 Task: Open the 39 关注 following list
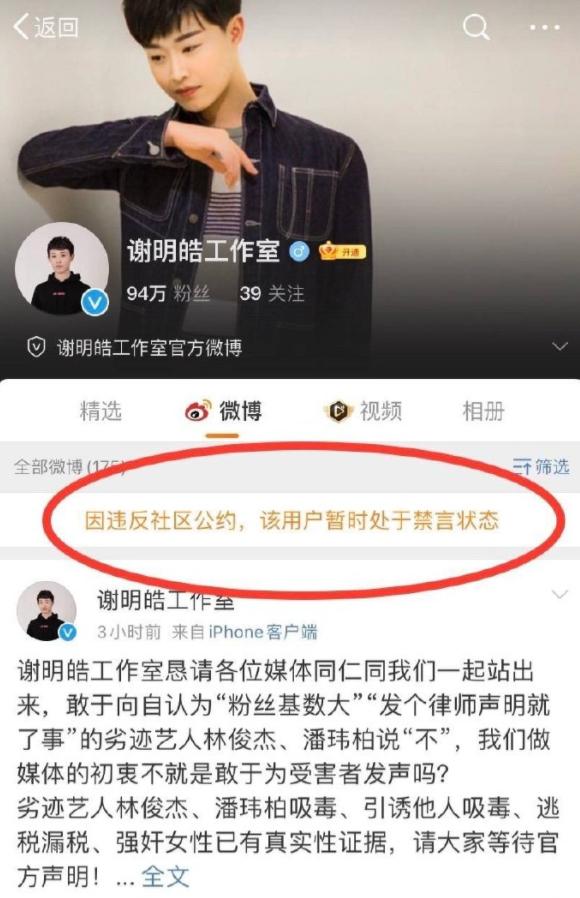[x=272, y=293]
